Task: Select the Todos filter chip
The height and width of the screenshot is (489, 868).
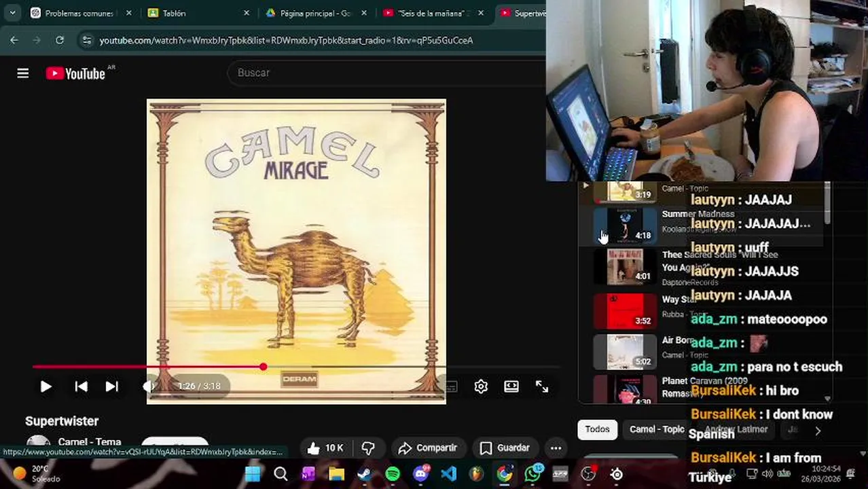Action: 597,429
